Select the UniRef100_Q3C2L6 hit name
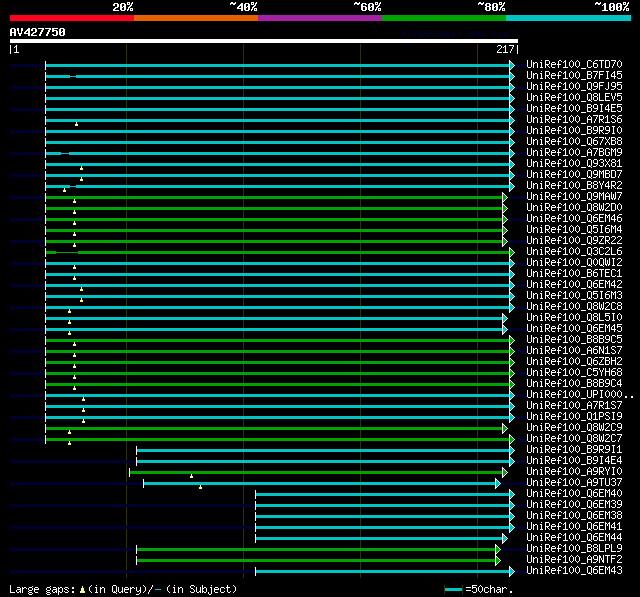The width and height of the screenshot is (640, 597). (574, 252)
